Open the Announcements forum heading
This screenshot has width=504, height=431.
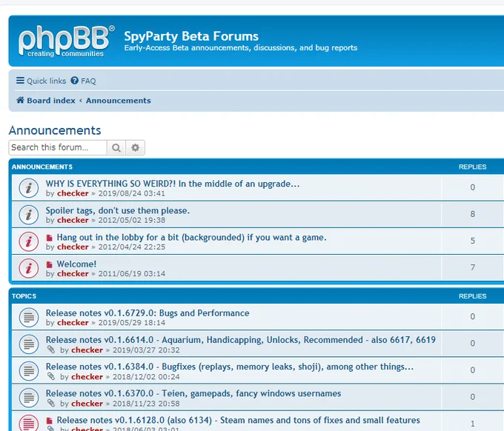(x=55, y=130)
